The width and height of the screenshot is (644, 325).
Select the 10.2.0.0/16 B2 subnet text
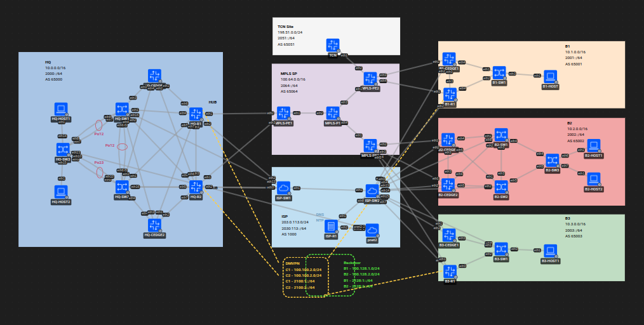pyautogui.click(x=577, y=129)
